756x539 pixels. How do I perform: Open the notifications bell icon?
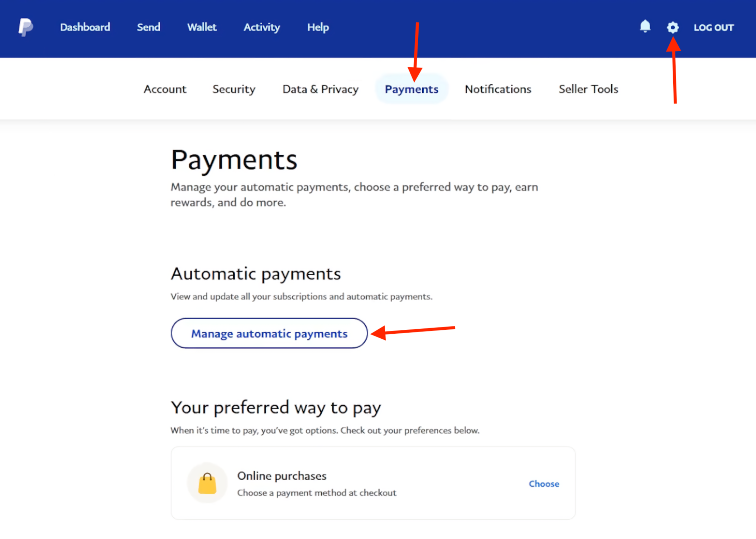[x=645, y=27]
